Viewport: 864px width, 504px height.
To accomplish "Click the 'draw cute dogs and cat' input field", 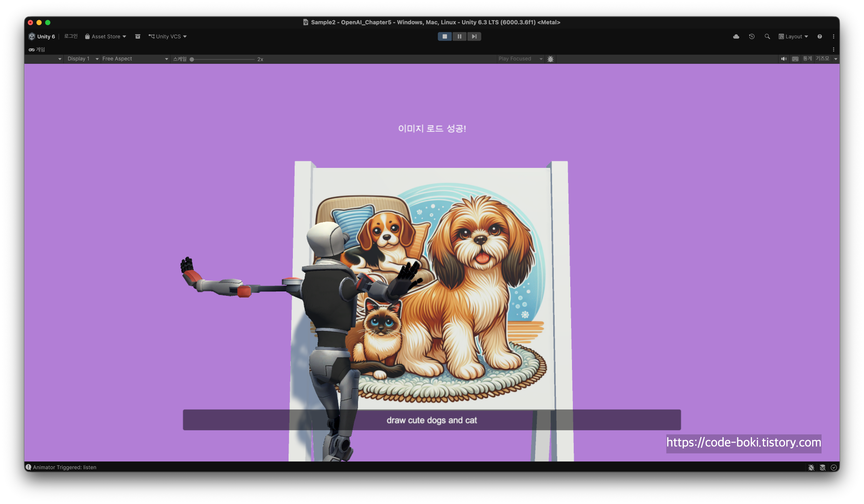I will point(432,420).
